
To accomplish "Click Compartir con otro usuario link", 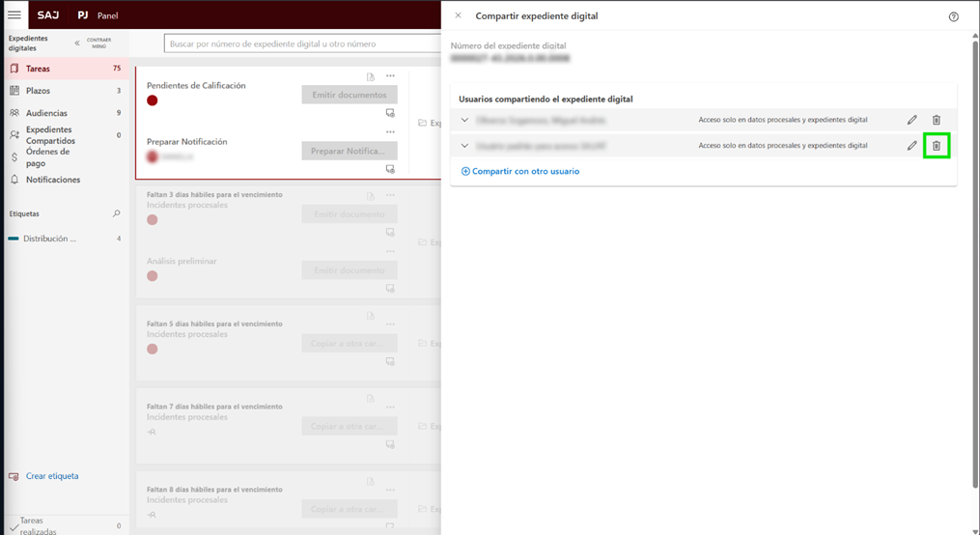I will pyautogui.click(x=520, y=171).
